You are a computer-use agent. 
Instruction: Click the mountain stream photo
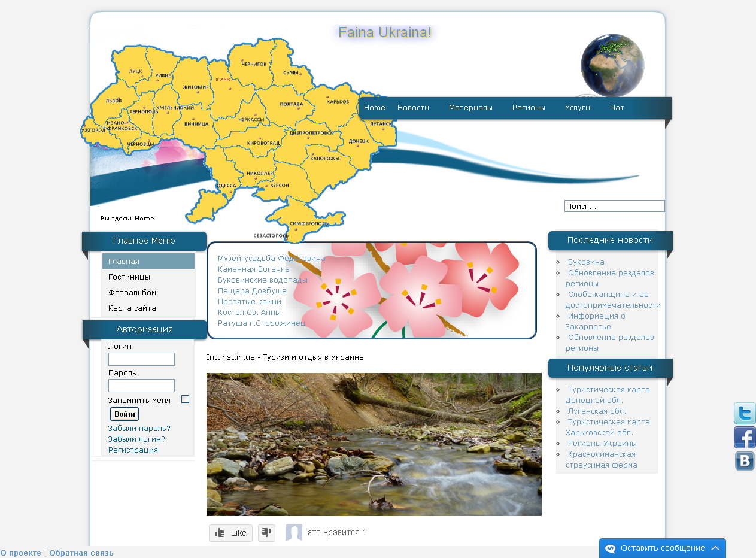pos(374,445)
